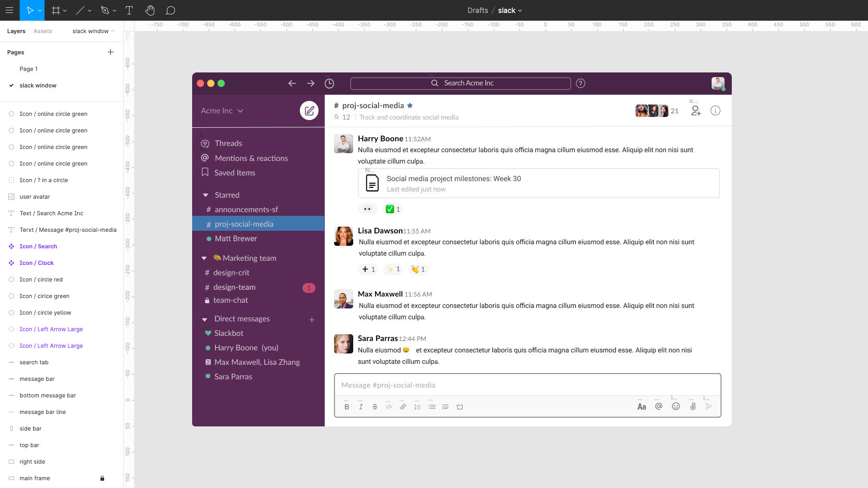Viewport: 868px width, 488px height.
Task: Open the Acme Inc workspace dropdown in the mockup
Action: pyautogui.click(x=222, y=110)
